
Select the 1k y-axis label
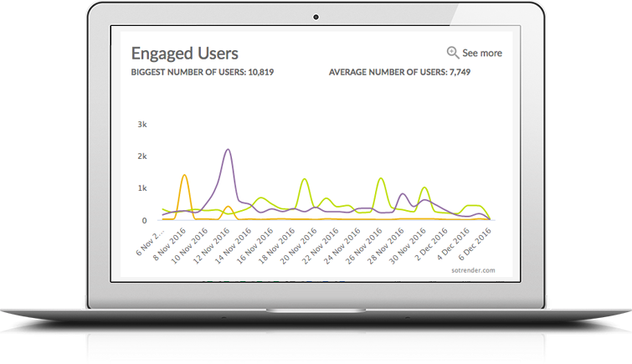[x=141, y=188]
